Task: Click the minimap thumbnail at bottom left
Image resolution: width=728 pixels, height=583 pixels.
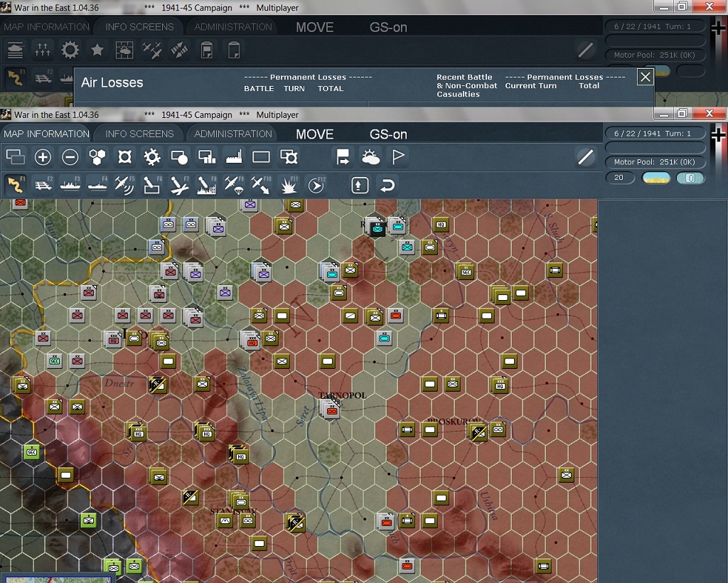Action: [x=58, y=579]
